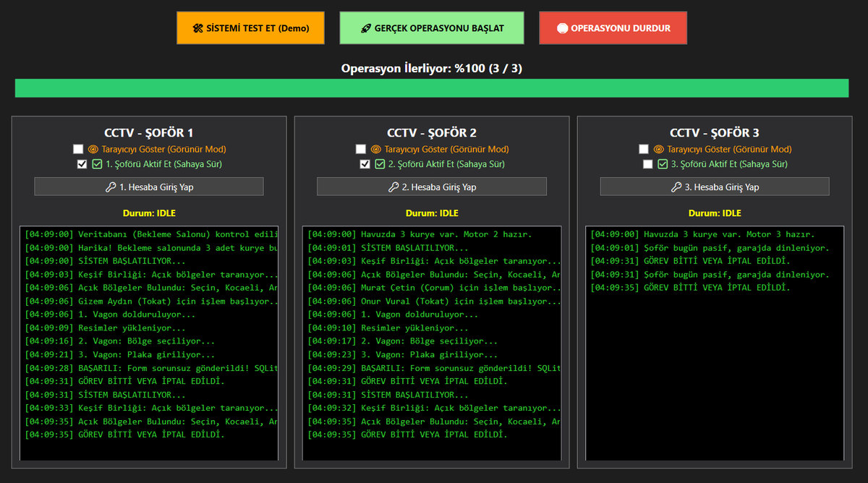
Task: Click the Motor 2 hazır log line
Action: click(420, 234)
